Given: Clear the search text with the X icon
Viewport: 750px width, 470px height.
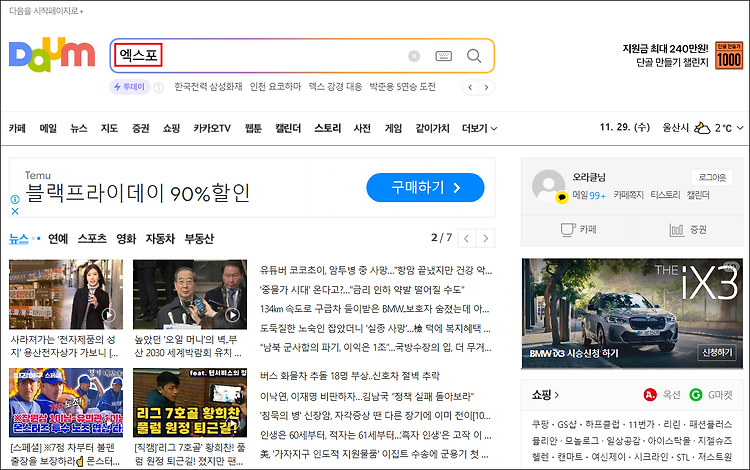Looking at the screenshot, I should click(414, 56).
